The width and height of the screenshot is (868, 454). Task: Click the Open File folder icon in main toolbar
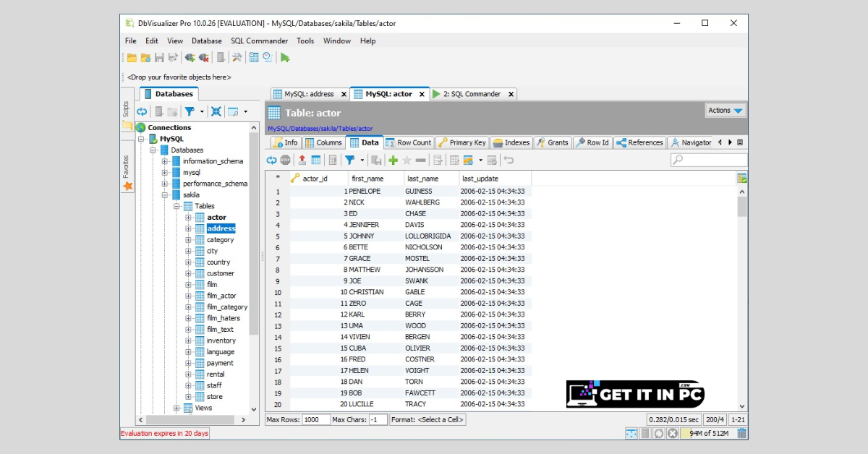click(x=132, y=58)
